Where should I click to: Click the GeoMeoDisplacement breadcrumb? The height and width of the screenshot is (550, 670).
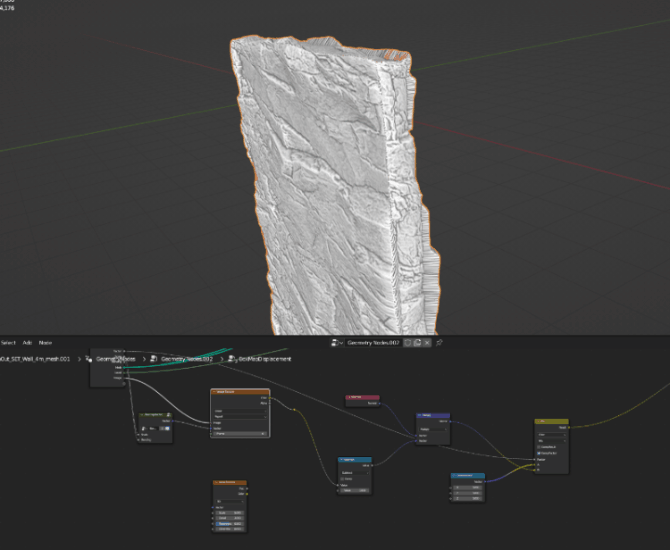[x=265, y=359]
